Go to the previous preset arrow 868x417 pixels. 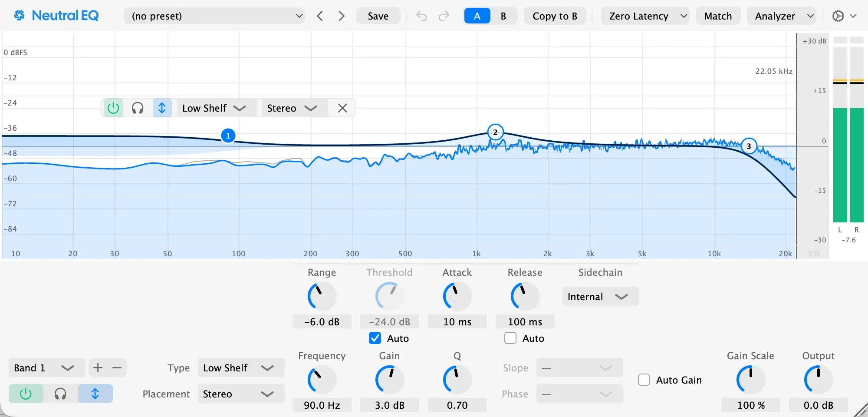point(320,16)
